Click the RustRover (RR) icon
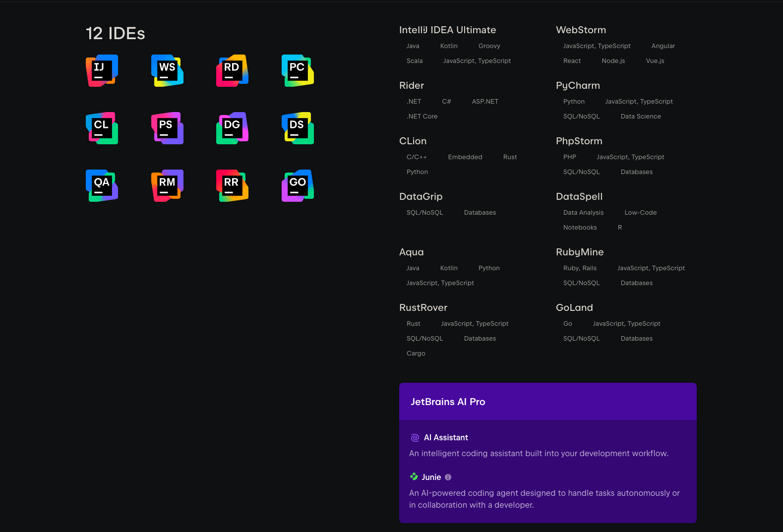The width and height of the screenshot is (783, 532). [232, 185]
